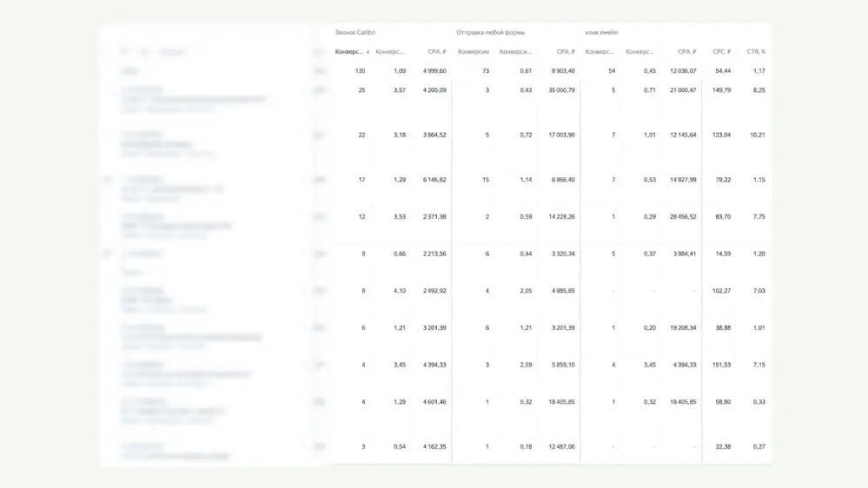Image resolution: width=868 pixels, height=488 pixels.
Task: Toggle sort arrow beside bold Конверс… header
Action: tap(368, 52)
